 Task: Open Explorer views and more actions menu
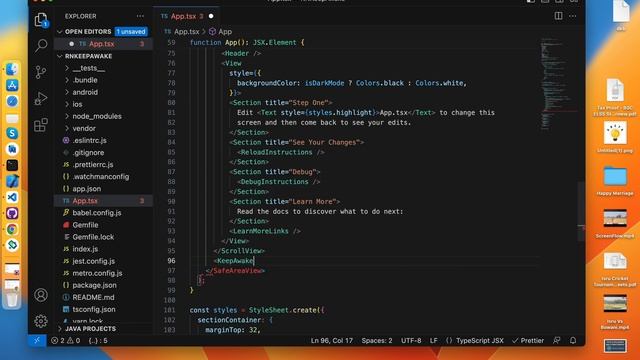click(x=140, y=16)
